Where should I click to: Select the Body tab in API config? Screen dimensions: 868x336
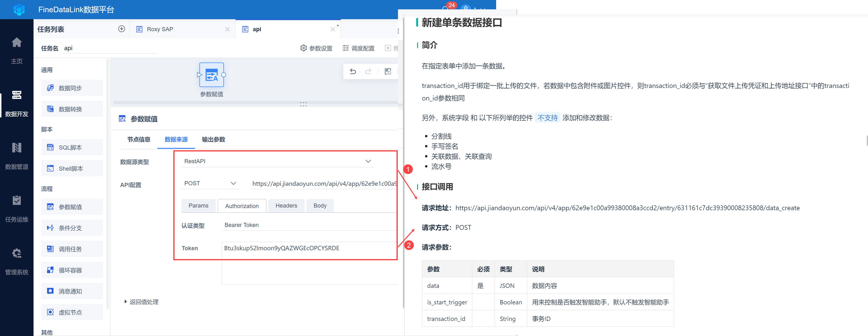coord(320,206)
